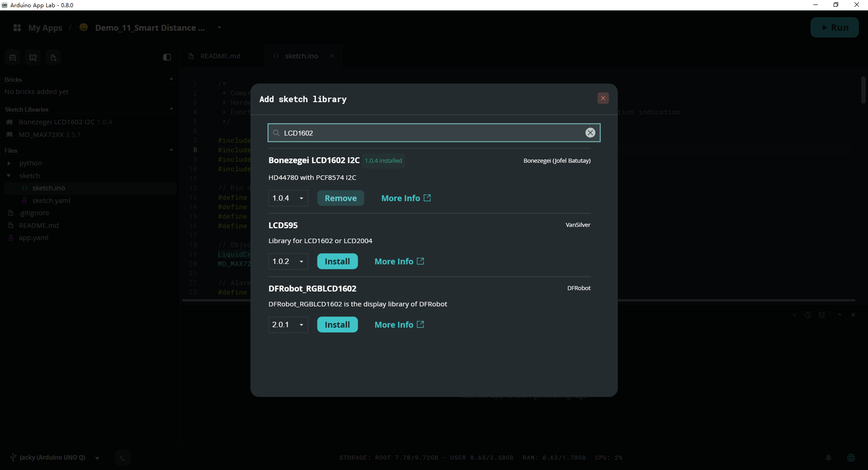Clear the LCD1602 search text
The width and height of the screenshot is (868, 470).
click(x=590, y=132)
